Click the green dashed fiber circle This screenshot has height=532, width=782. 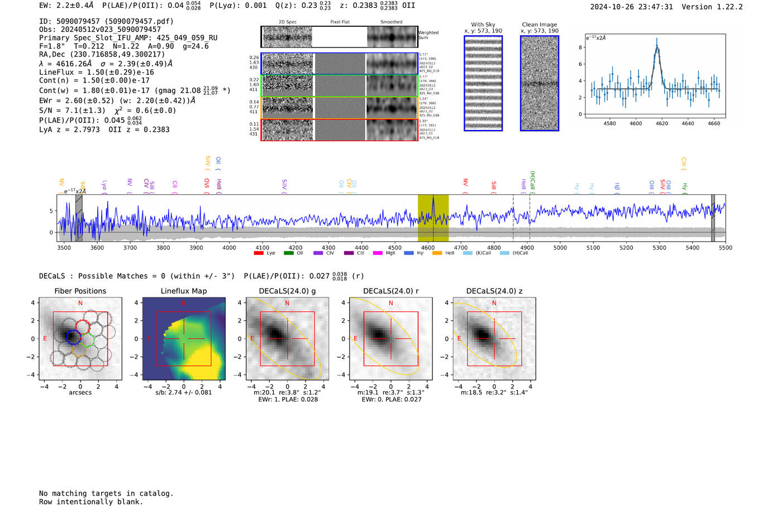pyautogui.click(x=88, y=341)
